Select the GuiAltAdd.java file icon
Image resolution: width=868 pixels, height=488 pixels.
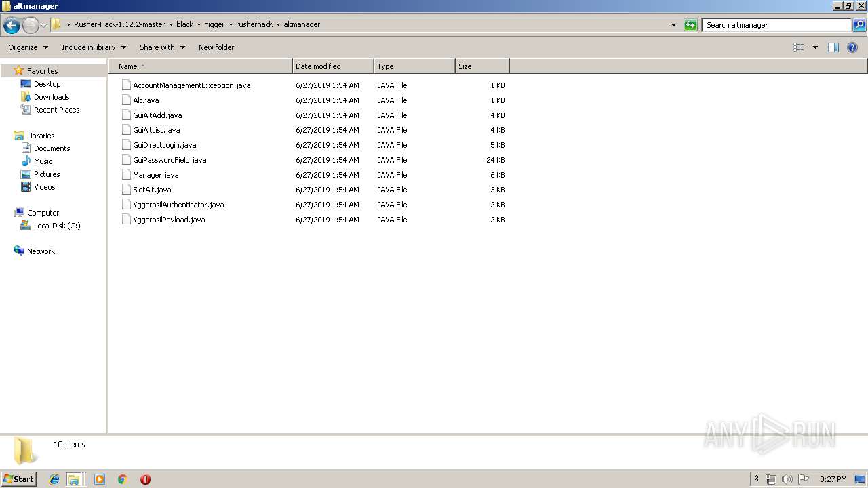tap(126, 115)
